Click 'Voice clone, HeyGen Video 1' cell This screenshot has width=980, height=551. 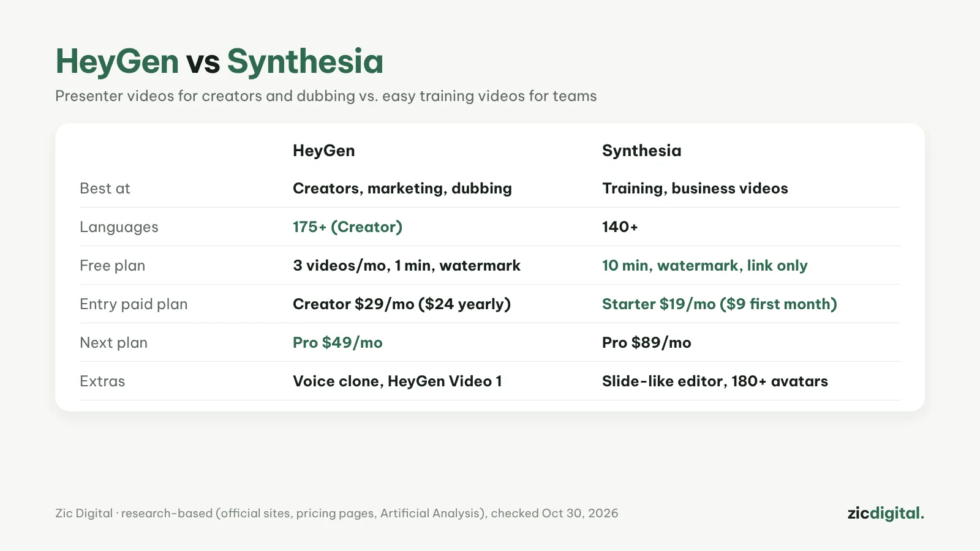(397, 381)
